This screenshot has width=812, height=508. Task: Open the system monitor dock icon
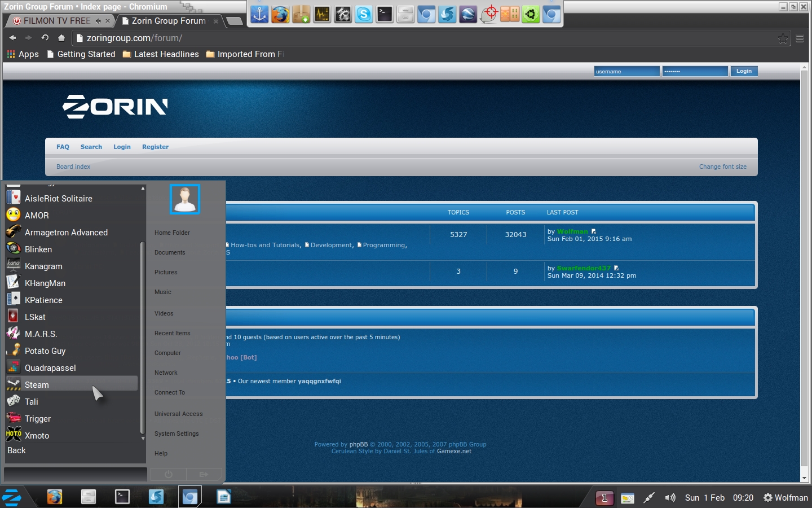point(322,14)
